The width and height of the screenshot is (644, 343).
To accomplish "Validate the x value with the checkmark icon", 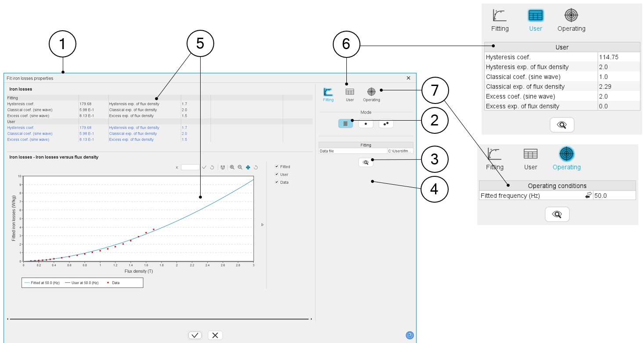I will pos(204,167).
